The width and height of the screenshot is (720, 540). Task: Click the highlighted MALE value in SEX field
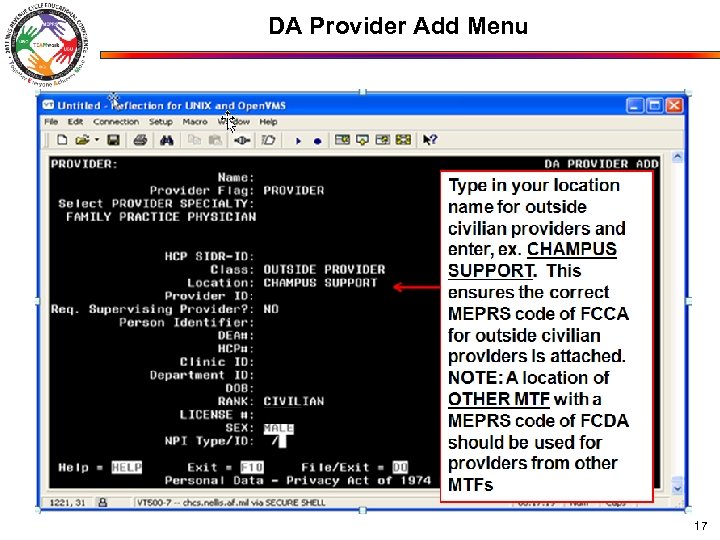[x=279, y=428]
